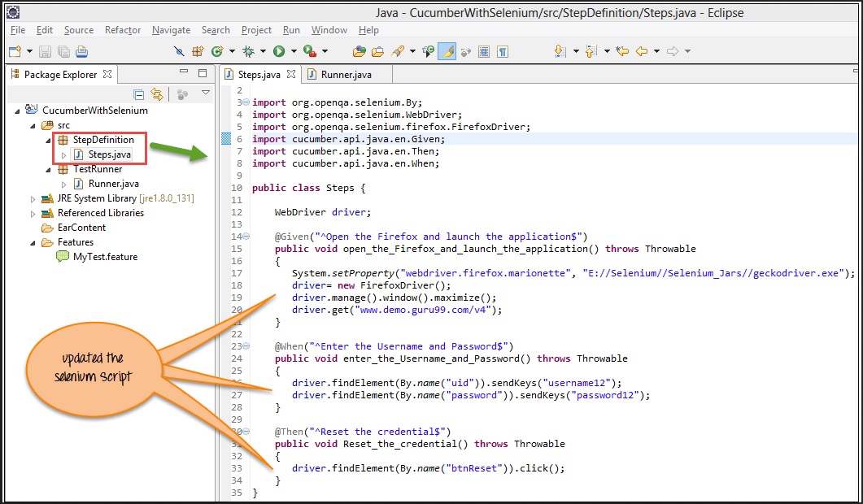Click the Print icon in toolbar
Image resolution: width=863 pixels, height=504 pixels.
click(81, 52)
